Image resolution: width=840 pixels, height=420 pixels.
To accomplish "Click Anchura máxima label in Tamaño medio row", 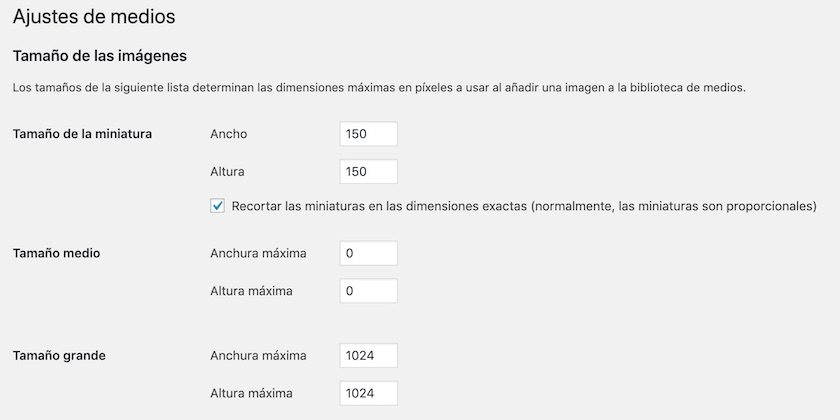I will 258,253.
